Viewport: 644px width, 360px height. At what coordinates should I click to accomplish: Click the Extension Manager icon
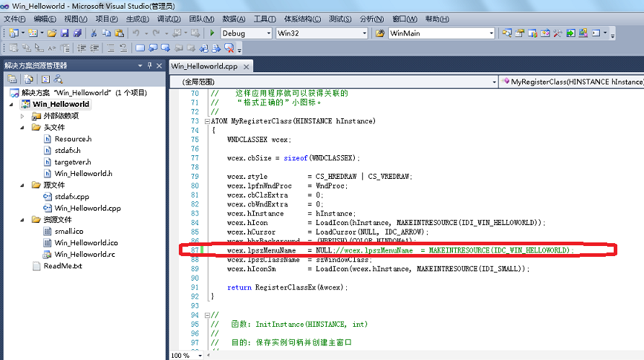pyautogui.click(x=583, y=33)
